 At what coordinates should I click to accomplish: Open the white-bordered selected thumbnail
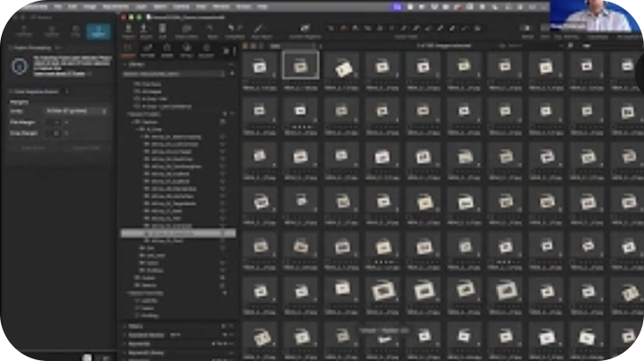(301, 65)
